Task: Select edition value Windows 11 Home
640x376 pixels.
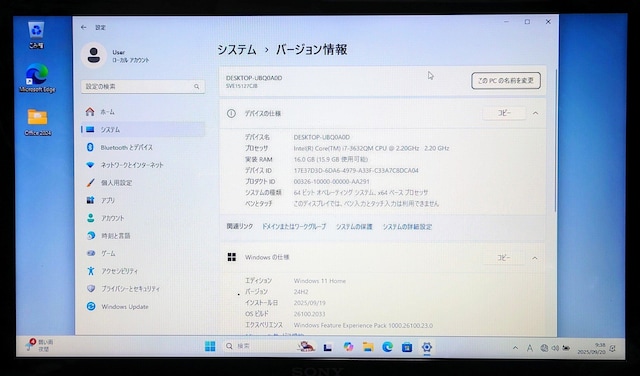Action: click(320, 281)
